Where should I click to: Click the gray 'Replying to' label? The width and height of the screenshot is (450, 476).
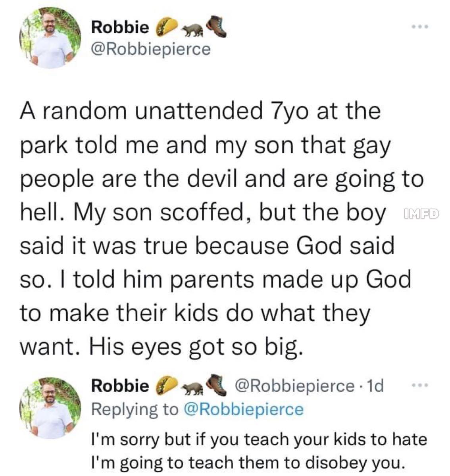coord(135,409)
